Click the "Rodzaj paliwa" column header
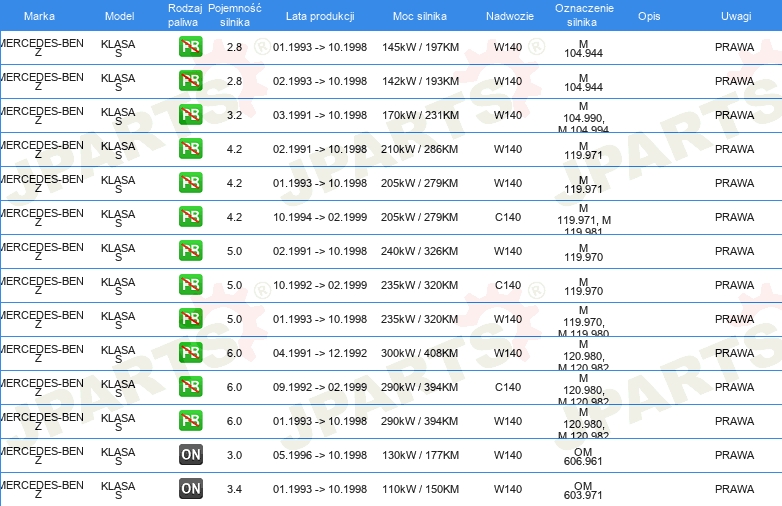 tap(185, 15)
